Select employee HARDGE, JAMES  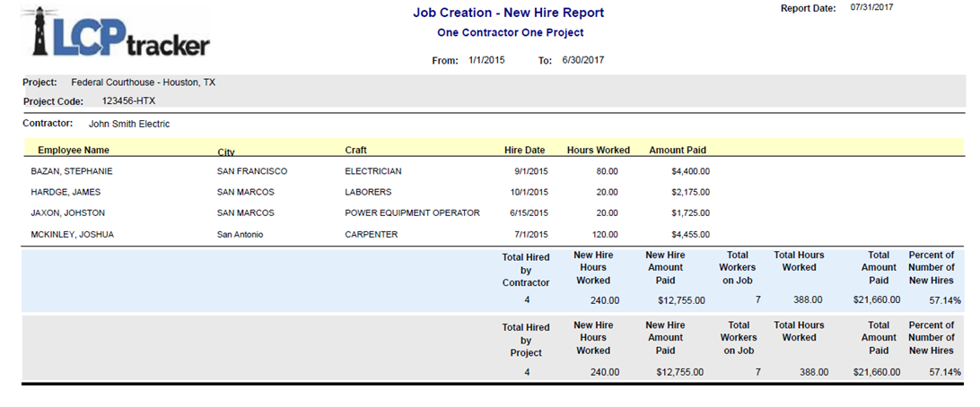pyautogui.click(x=66, y=192)
